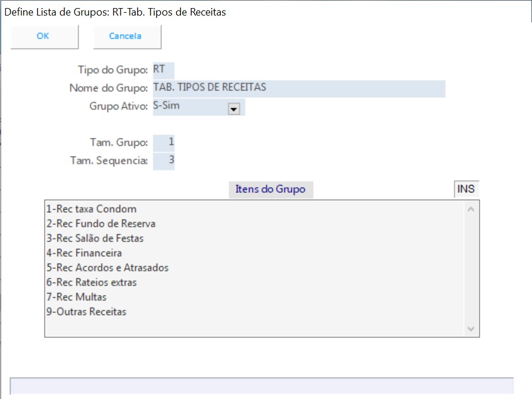Choose 3-Rec Salão de Festas entry

tap(95, 238)
